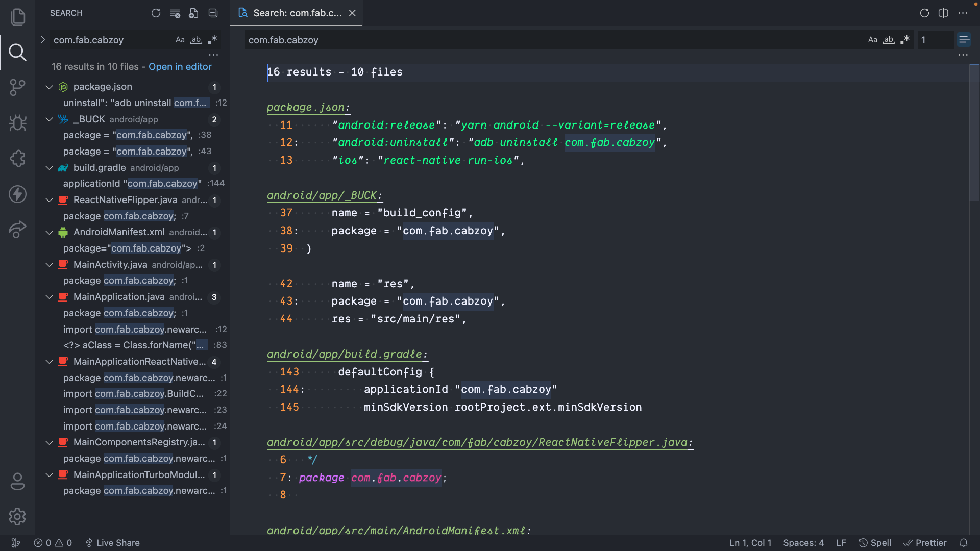Click Open in editor link
Viewport: 980px width, 551px height.
coord(180,67)
